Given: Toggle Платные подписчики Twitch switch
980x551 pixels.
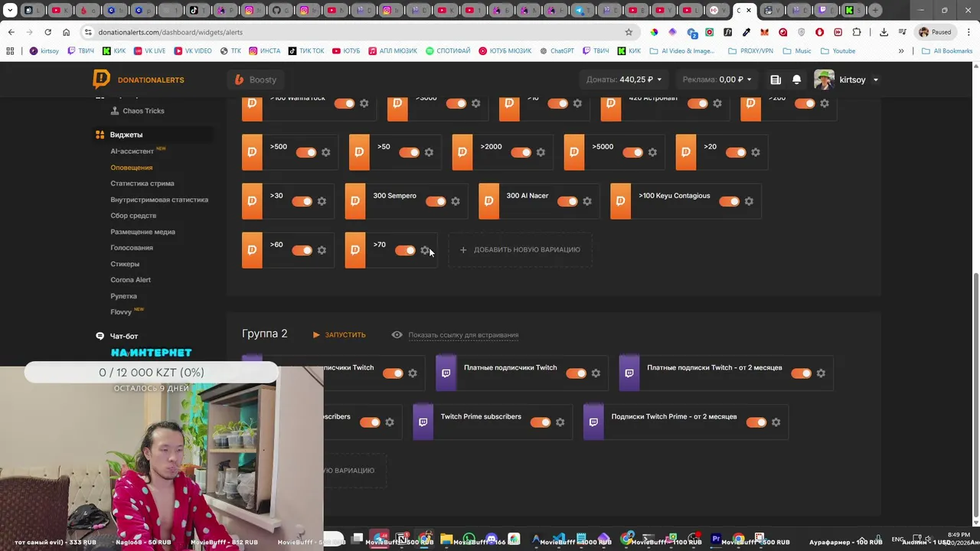Looking at the screenshot, I should [x=577, y=373].
